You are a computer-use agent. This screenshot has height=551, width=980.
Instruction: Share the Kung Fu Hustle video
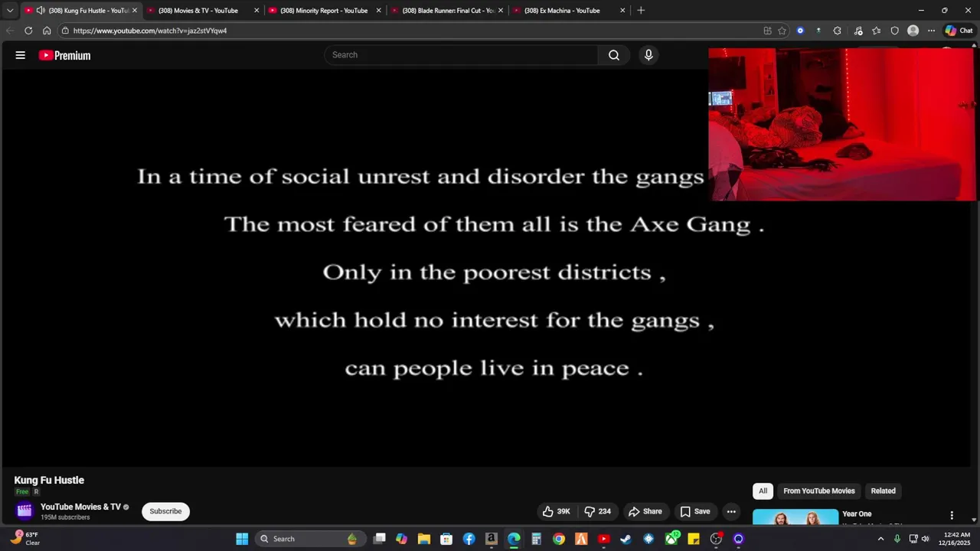pos(645,511)
